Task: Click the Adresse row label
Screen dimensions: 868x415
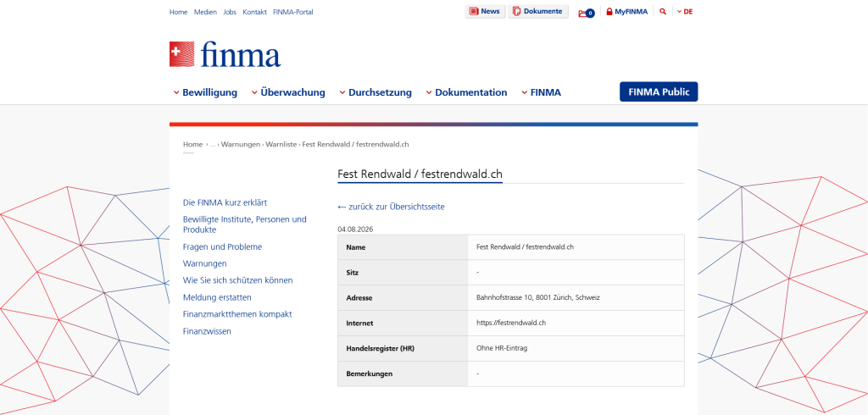Action: coord(359,298)
